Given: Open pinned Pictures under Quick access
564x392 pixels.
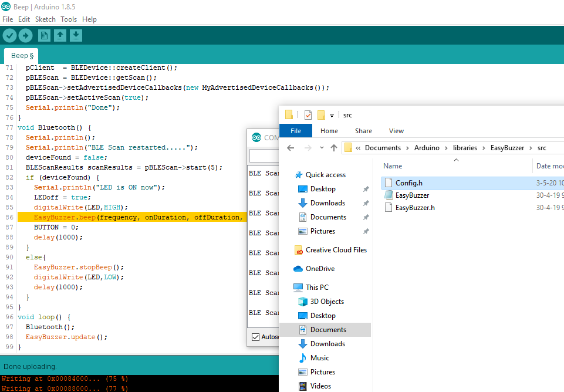Looking at the screenshot, I should (x=322, y=231).
